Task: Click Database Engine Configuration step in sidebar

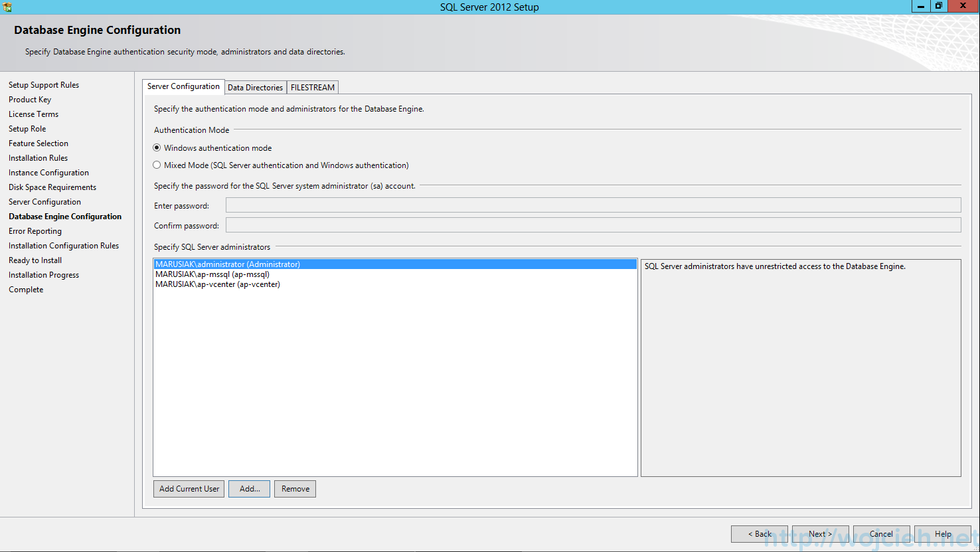Action: (x=65, y=217)
